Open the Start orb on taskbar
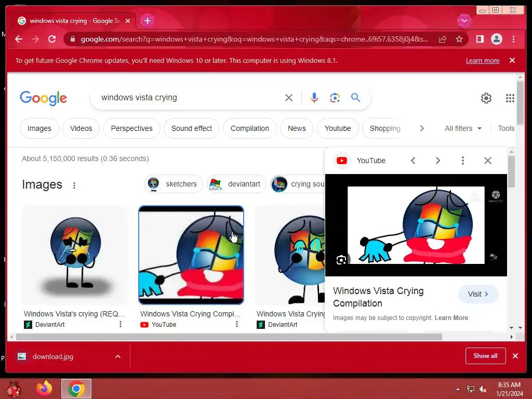The height and width of the screenshot is (399, 532). [x=14, y=389]
